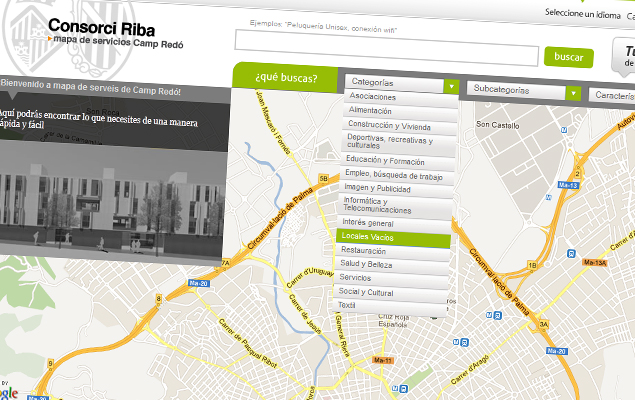Choose Alimentación from category list
Screen dimensions: 635x400
coord(400,111)
